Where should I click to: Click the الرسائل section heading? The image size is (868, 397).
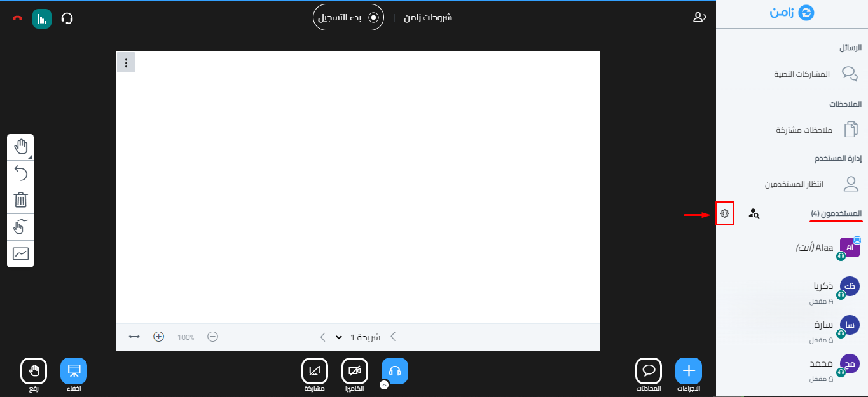pyautogui.click(x=850, y=48)
